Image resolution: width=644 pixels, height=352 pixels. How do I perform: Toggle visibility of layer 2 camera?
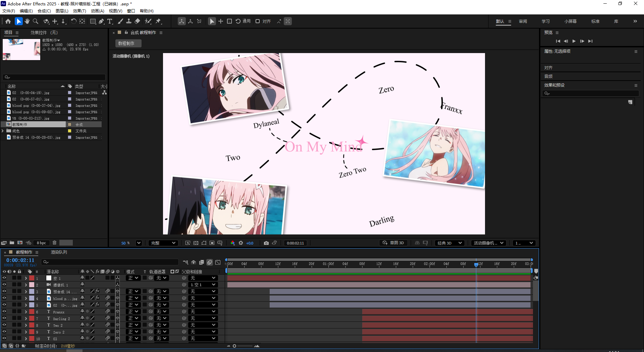pos(4,285)
